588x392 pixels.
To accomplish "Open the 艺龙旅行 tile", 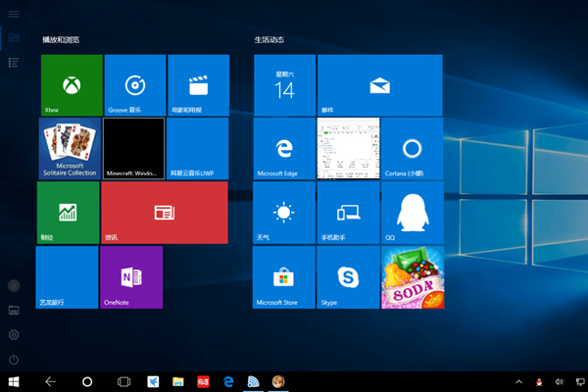I will (67, 277).
